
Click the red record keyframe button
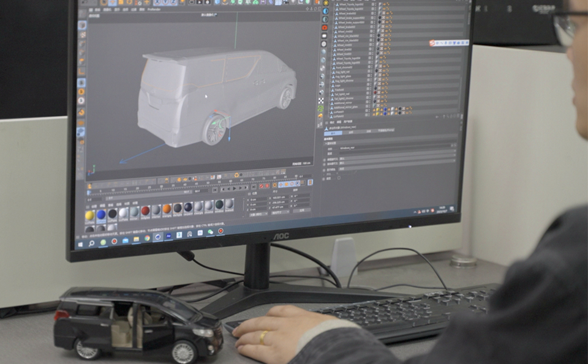pos(262,186)
